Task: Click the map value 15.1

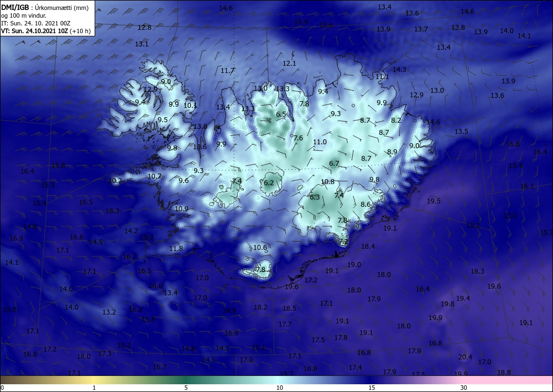Action: click(x=258, y=347)
